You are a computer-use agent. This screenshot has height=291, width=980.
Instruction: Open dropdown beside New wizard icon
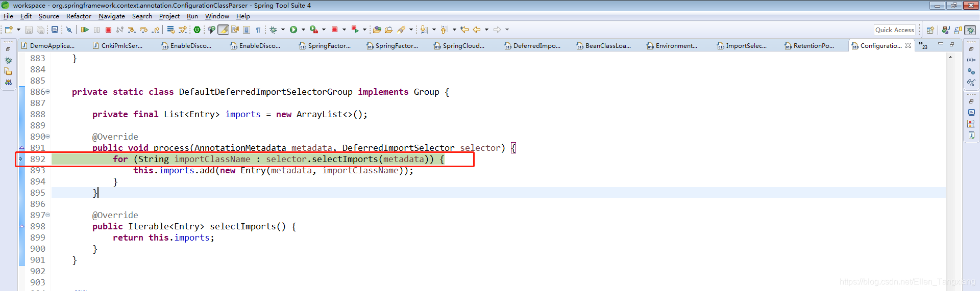[x=18, y=30]
